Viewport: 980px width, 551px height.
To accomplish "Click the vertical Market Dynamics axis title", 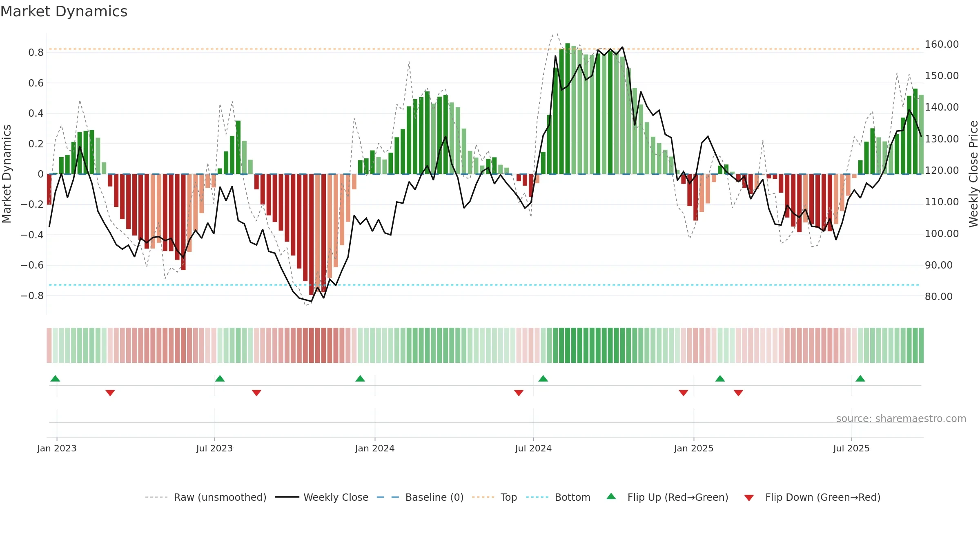I will [x=7, y=174].
